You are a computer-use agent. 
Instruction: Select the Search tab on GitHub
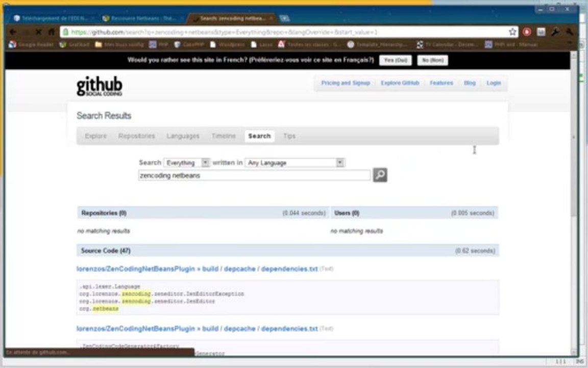(x=259, y=136)
